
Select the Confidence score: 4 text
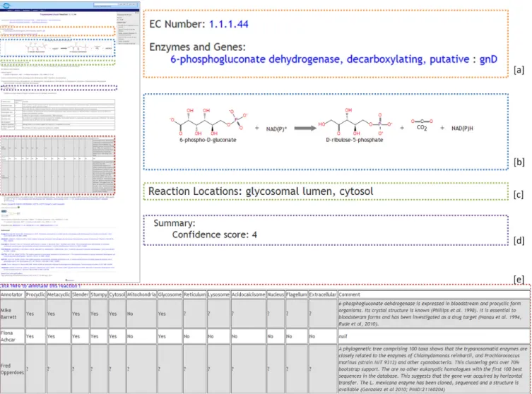coord(215,234)
